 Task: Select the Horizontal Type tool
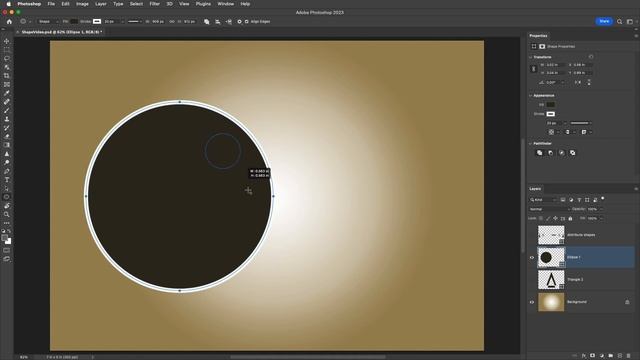[7, 180]
